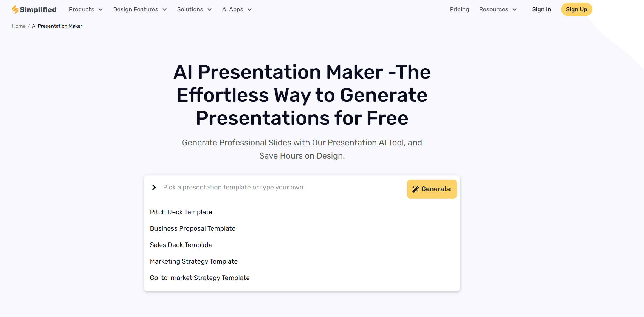The image size is (644, 317).
Task: Click the Pricing menu item
Action: tap(459, 9)
